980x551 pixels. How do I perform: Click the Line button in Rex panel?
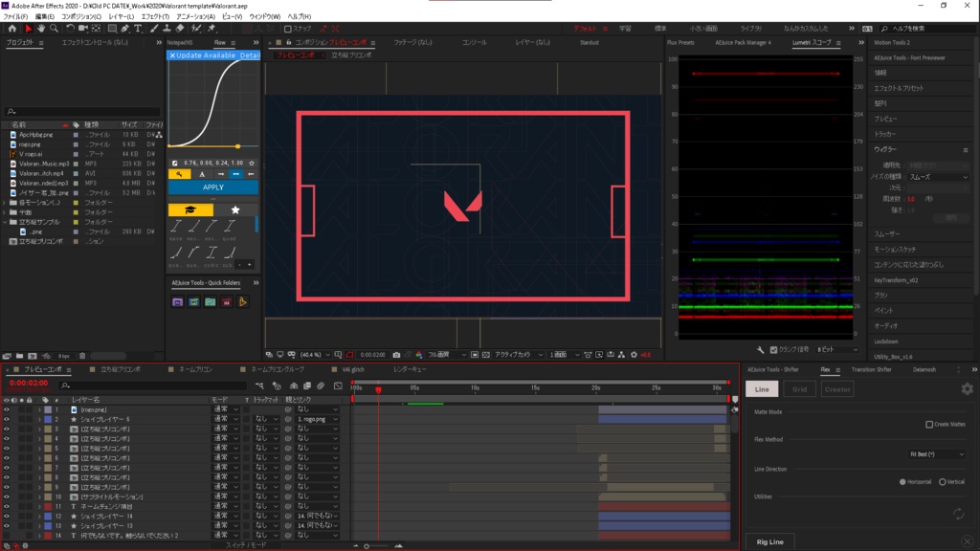pos(762,389)
